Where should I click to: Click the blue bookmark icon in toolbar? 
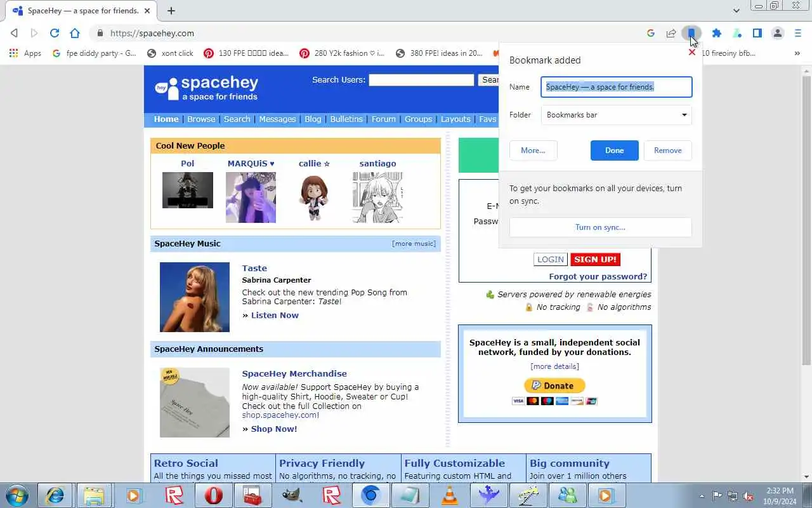pos(691,33)
